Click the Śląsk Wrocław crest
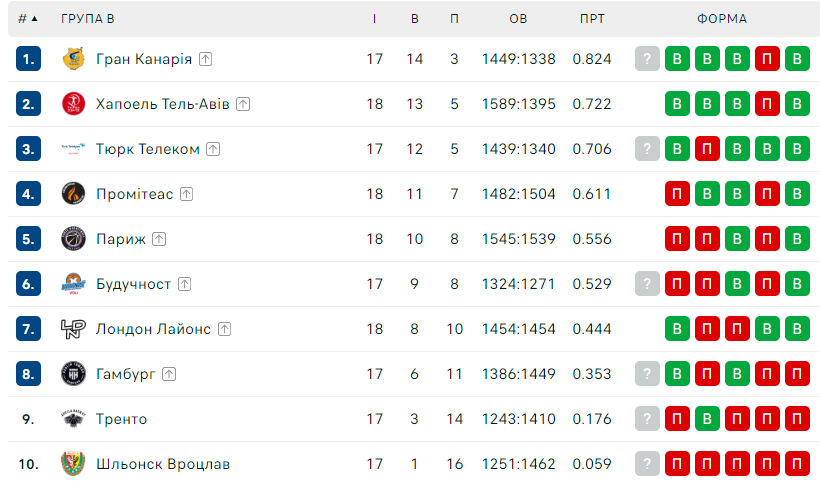Image resolution: width=820 pixels, height=482 pixels. pyautogui.click(x=74, y=463)
